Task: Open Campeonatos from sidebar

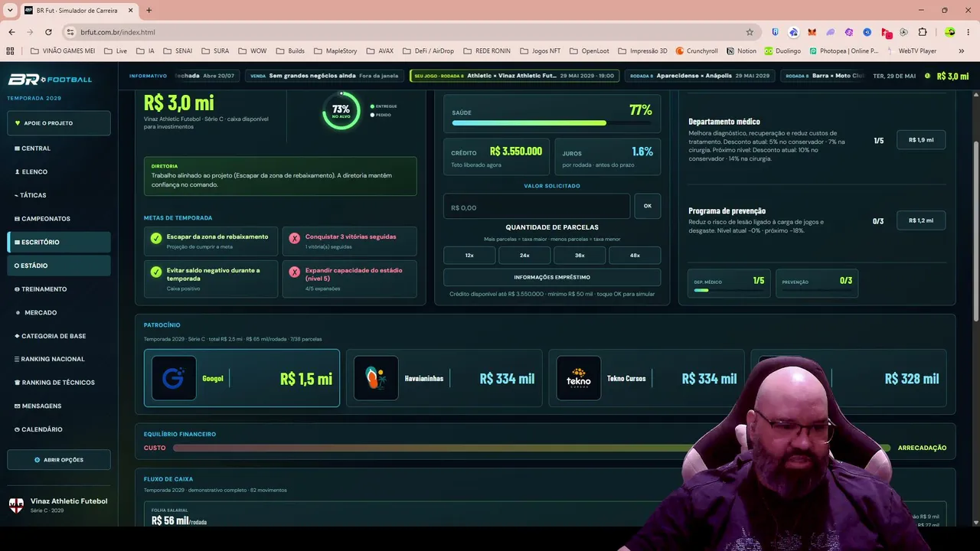Action: point(59,219)
